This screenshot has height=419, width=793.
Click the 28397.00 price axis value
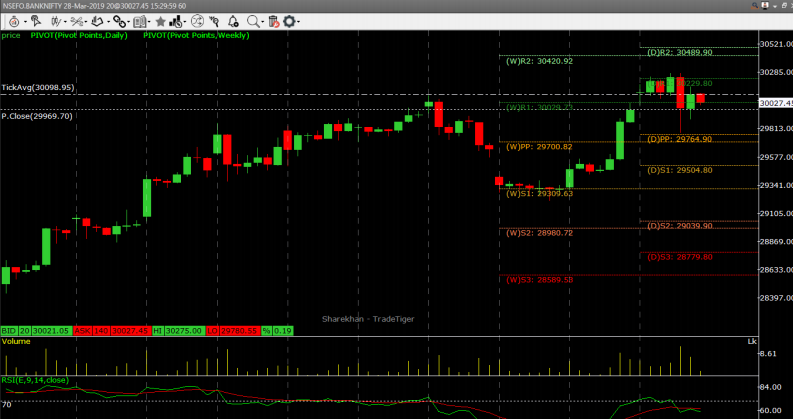[x=776, y=298]
